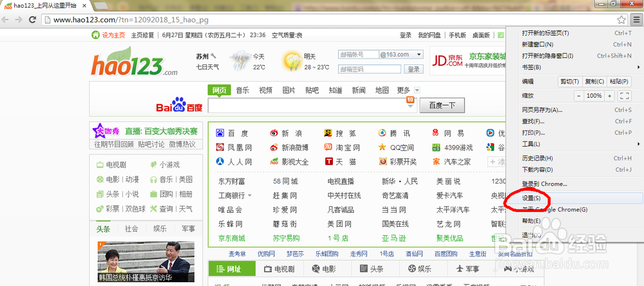
Task: Open the QQ空间 star icon link
Action: pos(383,147)
